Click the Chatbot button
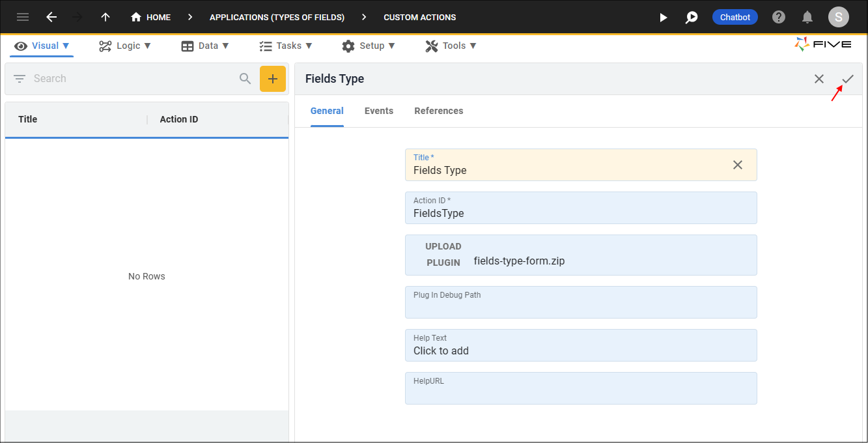This screenshot has width=868, height=443. (x=735, y=18)
